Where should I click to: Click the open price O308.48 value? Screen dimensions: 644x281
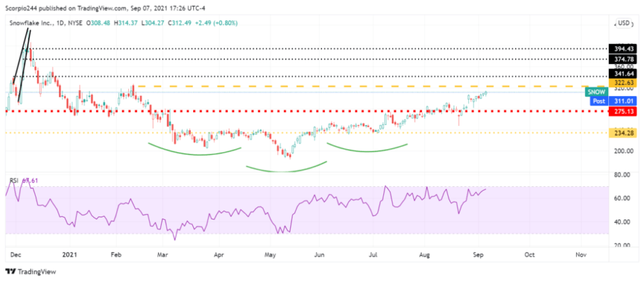pyautogui.click(x=100, y=23)
